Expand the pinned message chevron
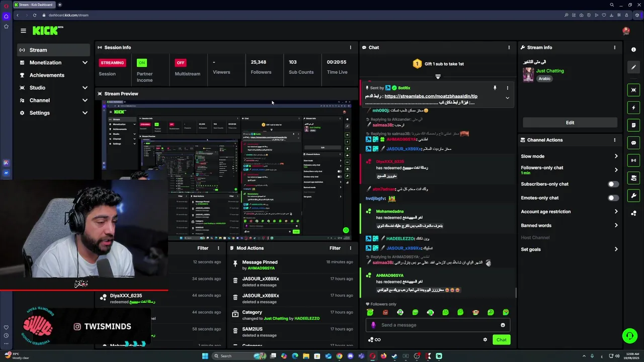Viewport: 644px width, 362px height. tap(507, 98)
